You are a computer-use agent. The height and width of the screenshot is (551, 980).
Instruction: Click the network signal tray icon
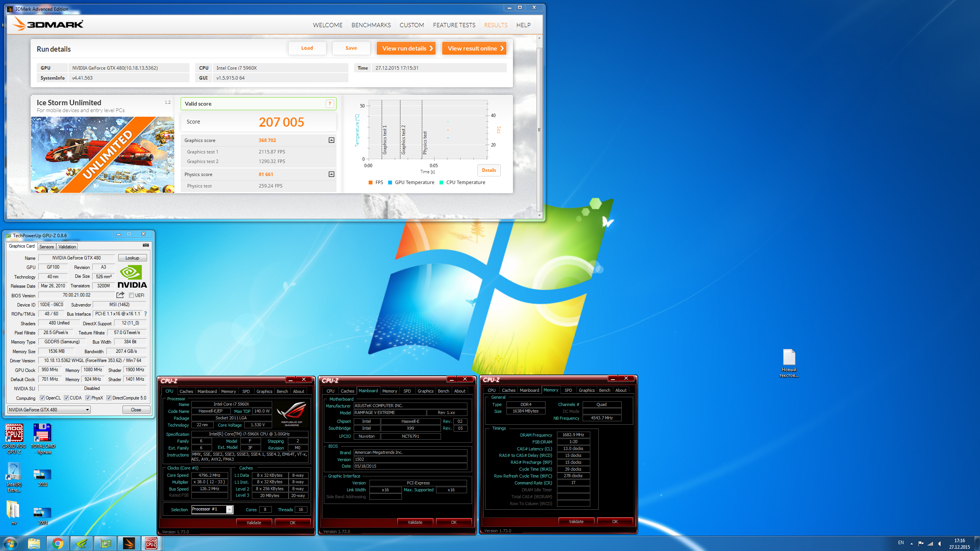click(x=930, y=543)
